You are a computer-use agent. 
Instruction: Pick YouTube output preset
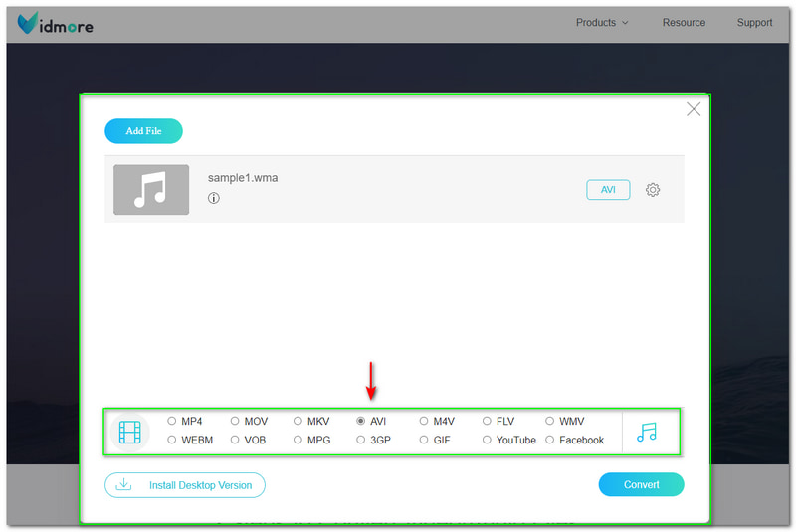coord(487,440)
